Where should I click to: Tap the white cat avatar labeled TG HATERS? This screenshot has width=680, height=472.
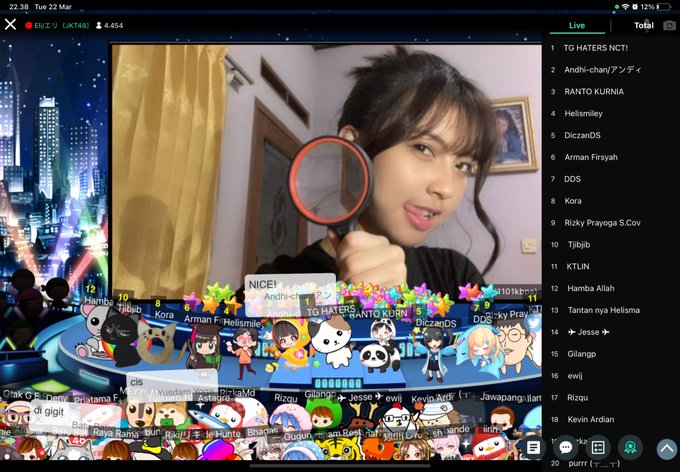click(x=331, y=341)
